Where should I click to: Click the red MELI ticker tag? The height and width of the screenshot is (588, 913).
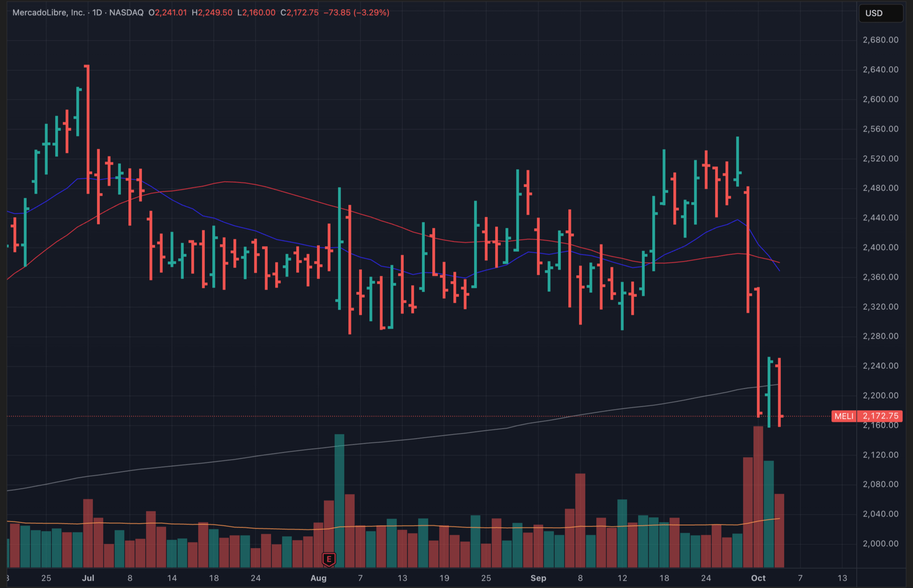844,416
